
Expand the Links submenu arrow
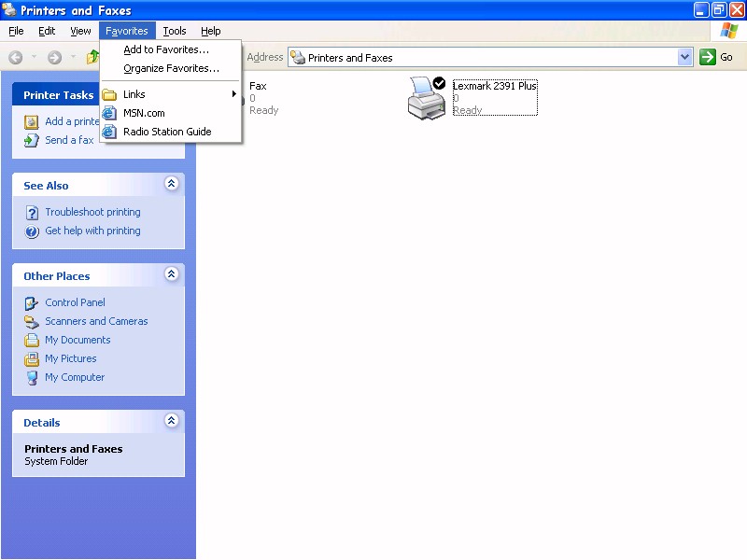(234, 94)
